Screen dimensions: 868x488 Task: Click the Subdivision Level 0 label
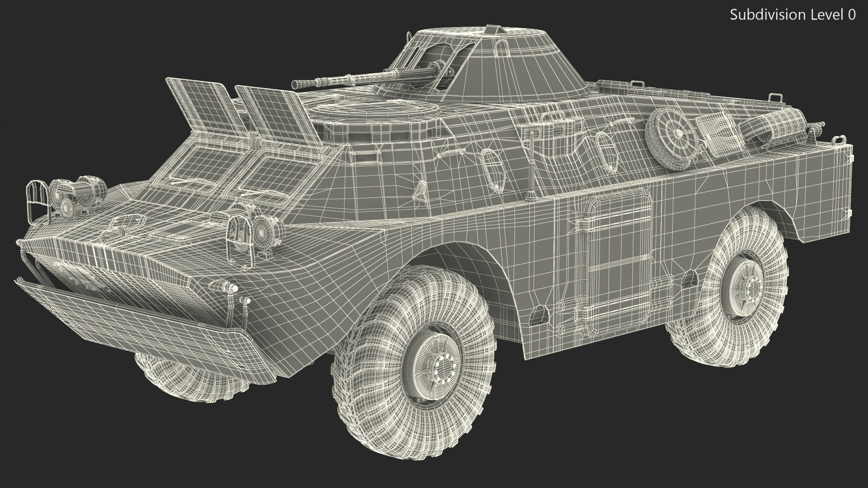pyautogui.click(x=793, y=15)
